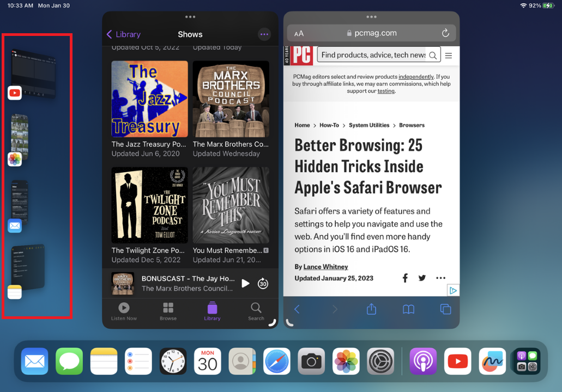Play the BONUSCAST episode
The width and height of the screenshot is (562, 392).
pos(245,283)
